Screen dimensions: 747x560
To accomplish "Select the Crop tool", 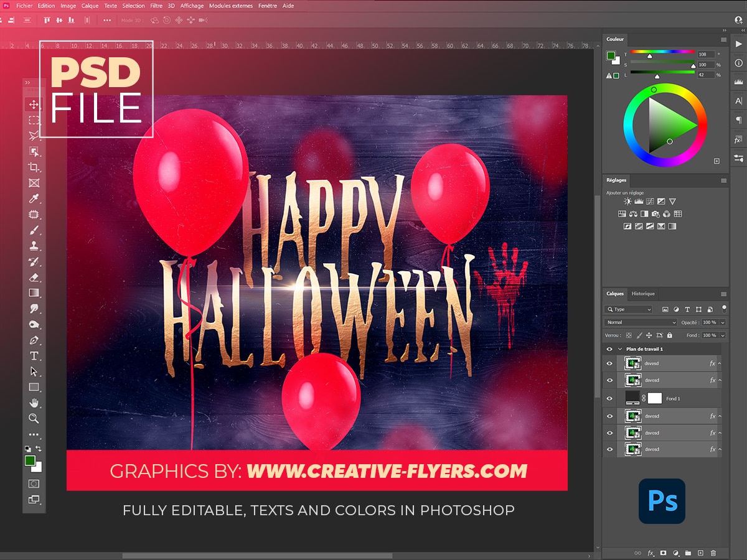I will coord(34,167).
